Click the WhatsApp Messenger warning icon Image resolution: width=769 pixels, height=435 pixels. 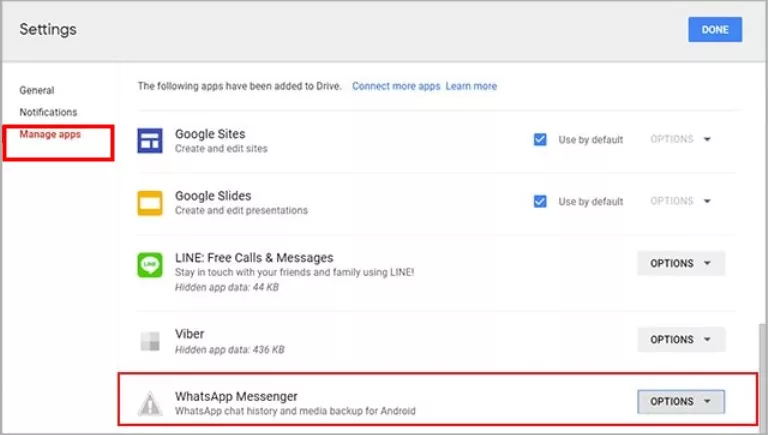(x=150, y=402)
